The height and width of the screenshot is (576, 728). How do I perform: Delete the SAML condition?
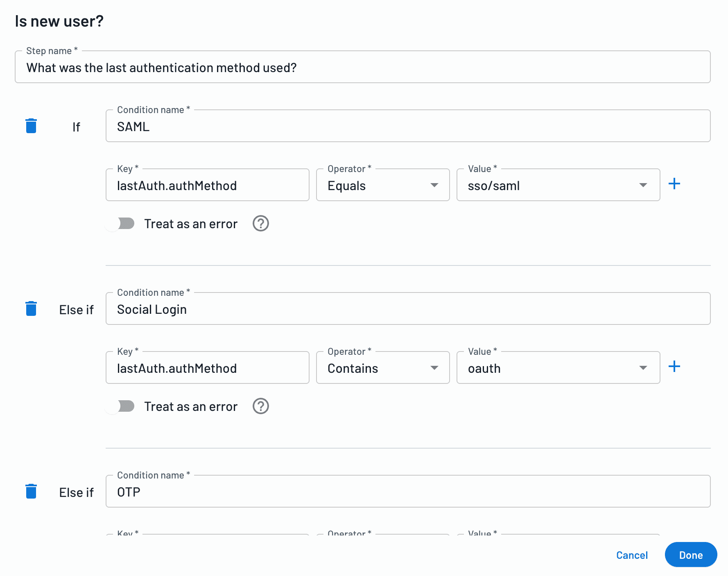click(x=31, y=126)
